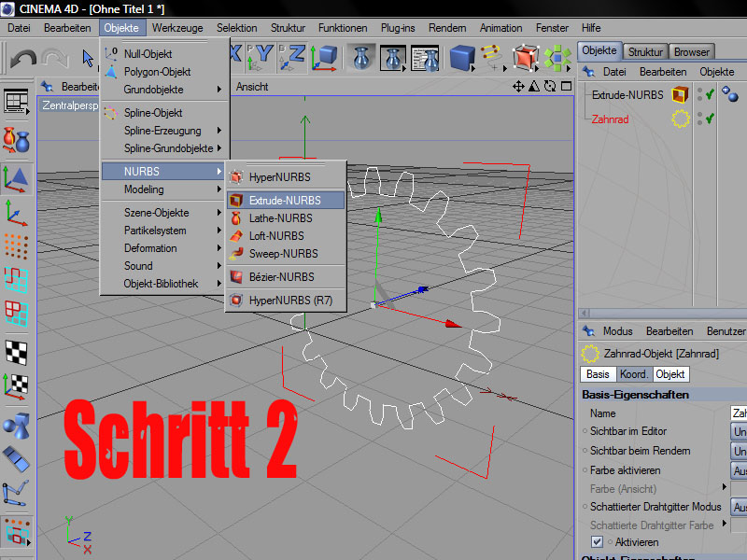Open the Basis attributes tab

pyautogui.click(x=598, y=374)
